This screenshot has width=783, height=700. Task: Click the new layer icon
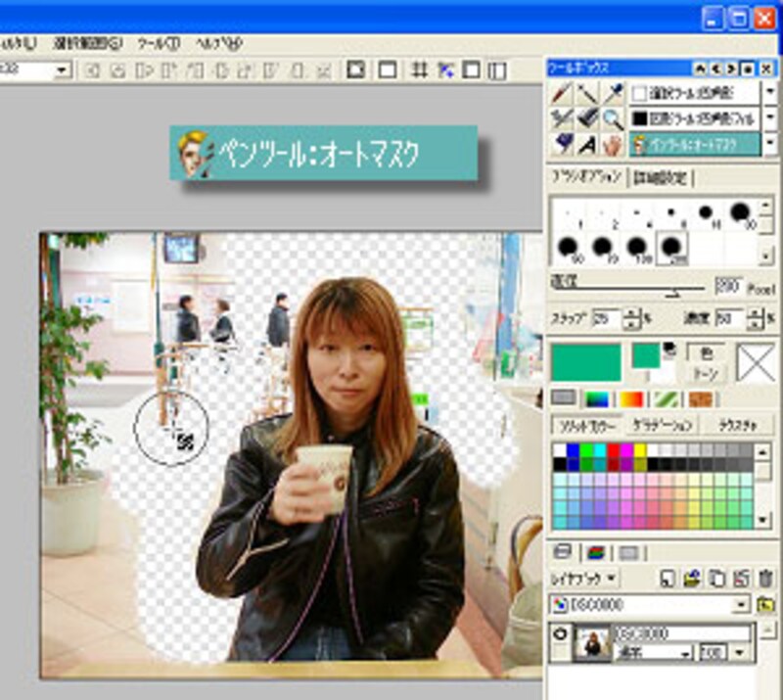[667, 579]
